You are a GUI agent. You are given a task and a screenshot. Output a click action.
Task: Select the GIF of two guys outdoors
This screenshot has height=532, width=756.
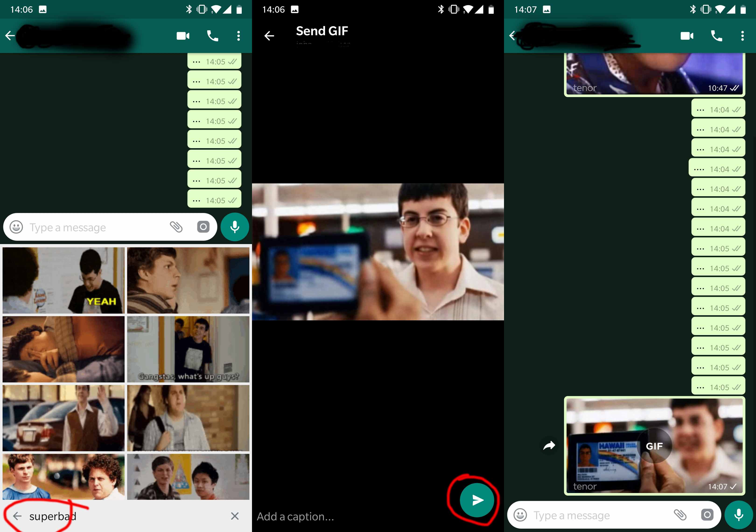pos(63,477)
